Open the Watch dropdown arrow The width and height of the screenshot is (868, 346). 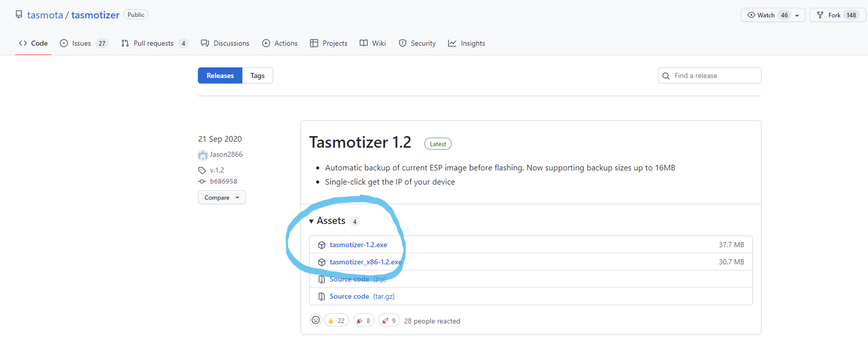tap(797, 16)
